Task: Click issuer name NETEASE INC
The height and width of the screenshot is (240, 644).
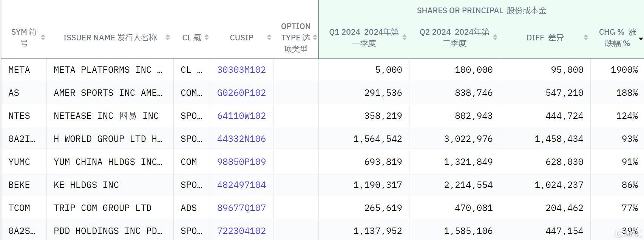Action: 106,116
